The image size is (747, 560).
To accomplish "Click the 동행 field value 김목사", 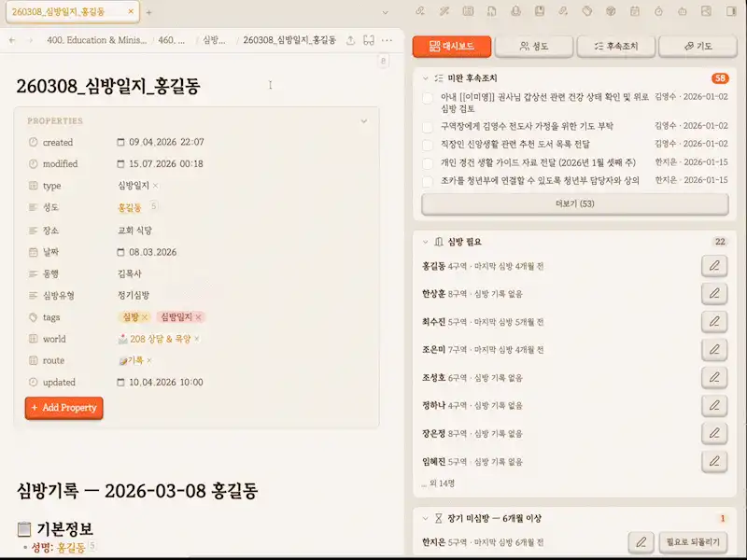I will tap(130, 273).
